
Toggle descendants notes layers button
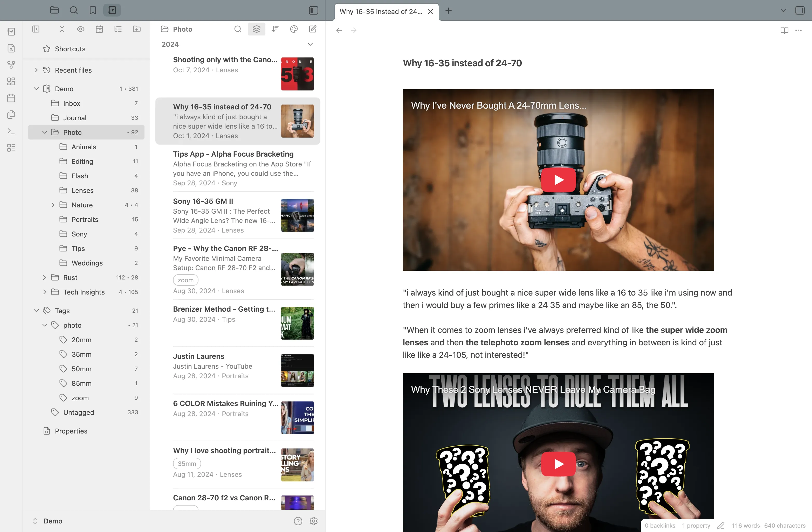click(x=257, y=29)
